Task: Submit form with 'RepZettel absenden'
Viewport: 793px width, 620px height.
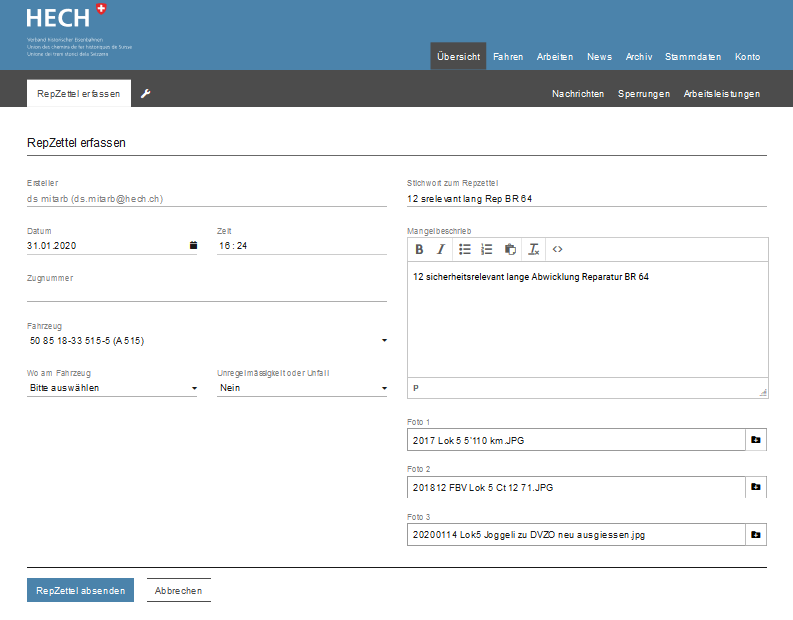Action: click(x=79, y=591)
